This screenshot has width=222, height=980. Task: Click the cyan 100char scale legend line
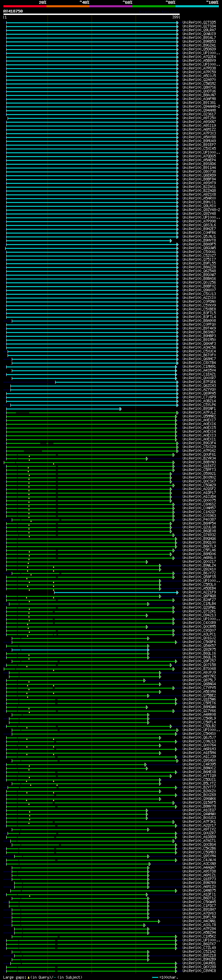pos(155,977)
